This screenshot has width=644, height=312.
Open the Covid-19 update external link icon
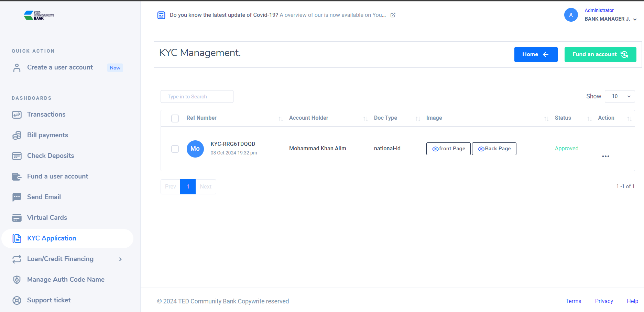pos(393,15)
